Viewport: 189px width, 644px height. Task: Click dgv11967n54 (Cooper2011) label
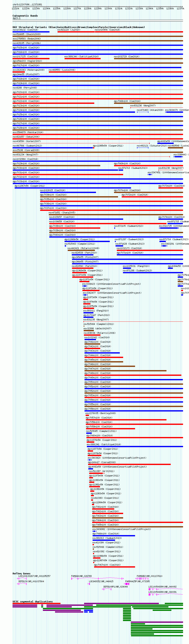[30, 186]
